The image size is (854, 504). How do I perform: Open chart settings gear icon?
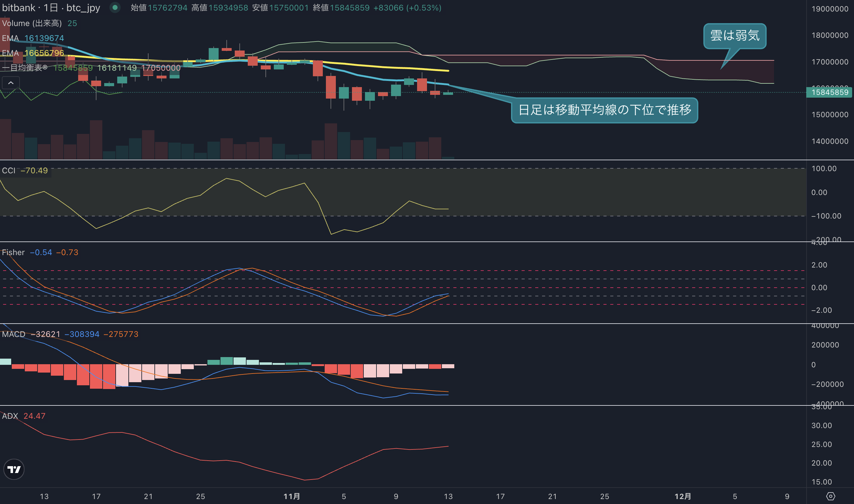point(830,496)
